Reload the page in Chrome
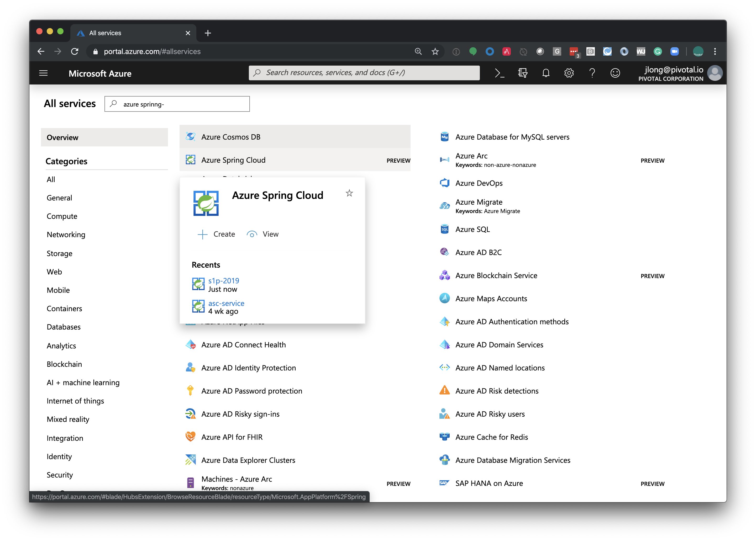The width and height of the screenshot is (756, 541). pos(75,51)
